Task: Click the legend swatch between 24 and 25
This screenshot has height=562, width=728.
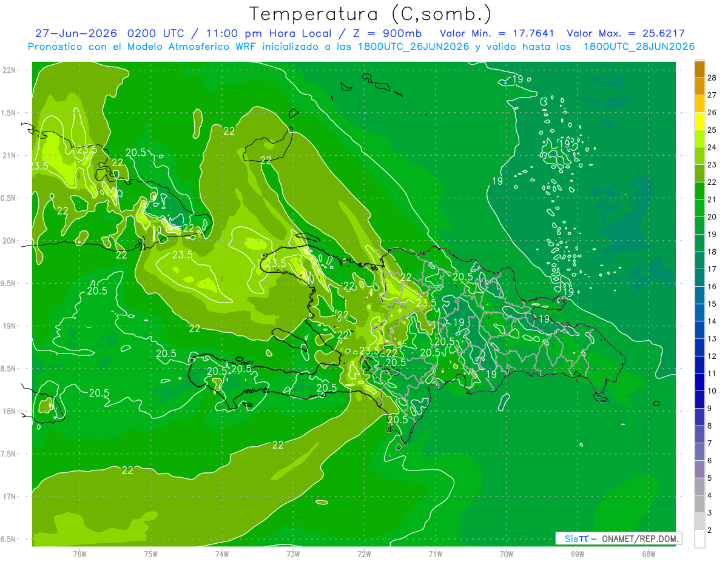Action: (699, 139)
